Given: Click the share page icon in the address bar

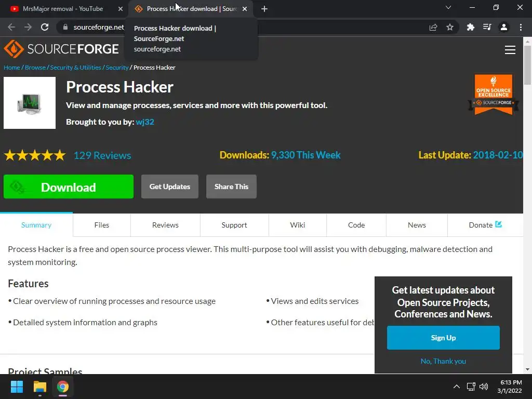Looking at the screenshot, I should [433, 27].
